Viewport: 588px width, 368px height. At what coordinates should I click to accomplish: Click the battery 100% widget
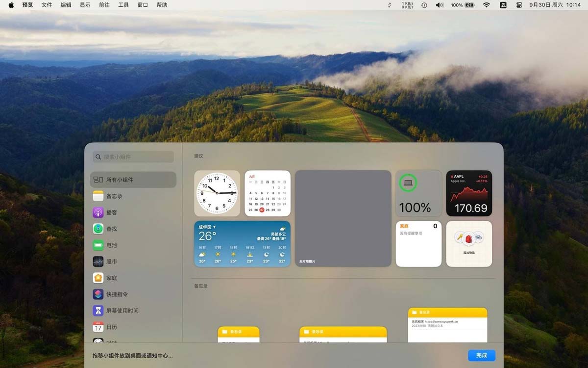tap(418, 193)
